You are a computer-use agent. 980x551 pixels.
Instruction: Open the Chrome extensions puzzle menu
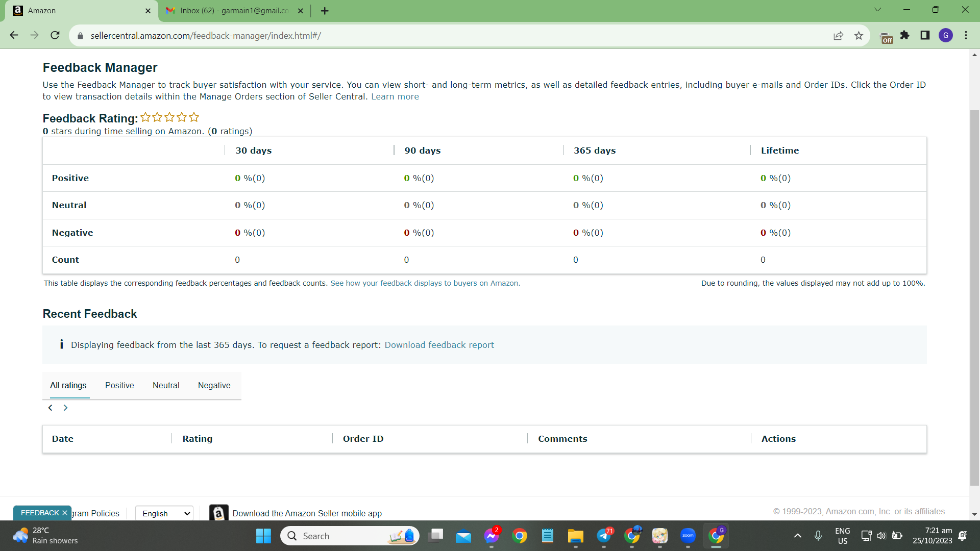pyautogui.click(x=905, y=35)
